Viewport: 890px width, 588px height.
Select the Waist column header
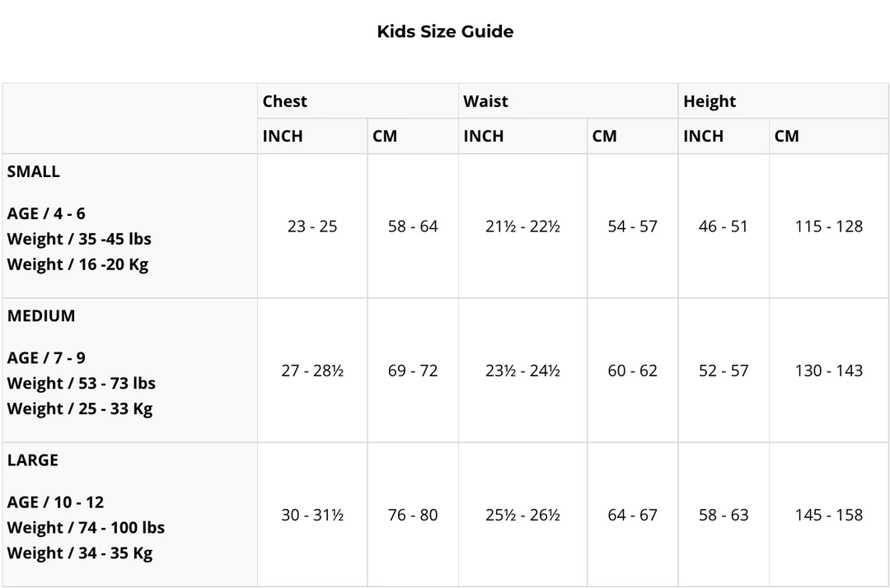pos(485,101)
